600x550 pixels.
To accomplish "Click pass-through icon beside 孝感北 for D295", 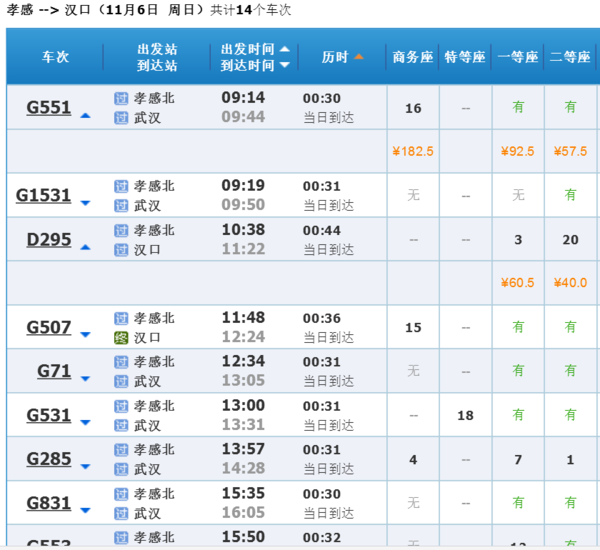I will [121, 230].
